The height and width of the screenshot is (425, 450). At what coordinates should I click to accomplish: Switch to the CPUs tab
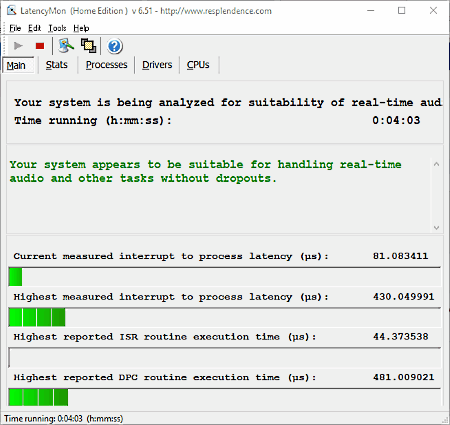click(x=198, y=65)
